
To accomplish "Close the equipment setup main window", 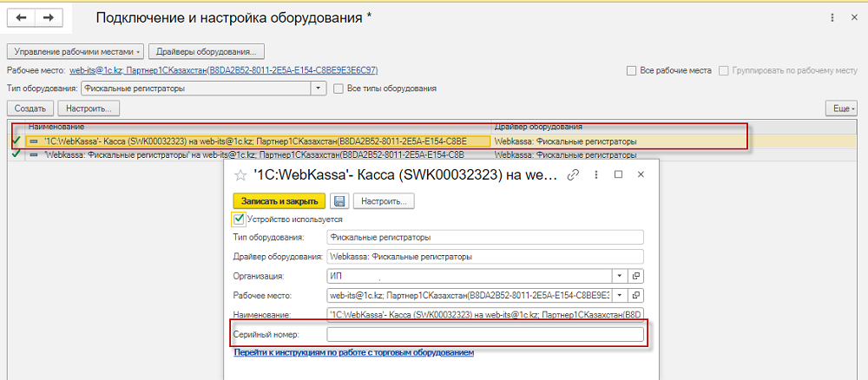I will tap(853, 17).
